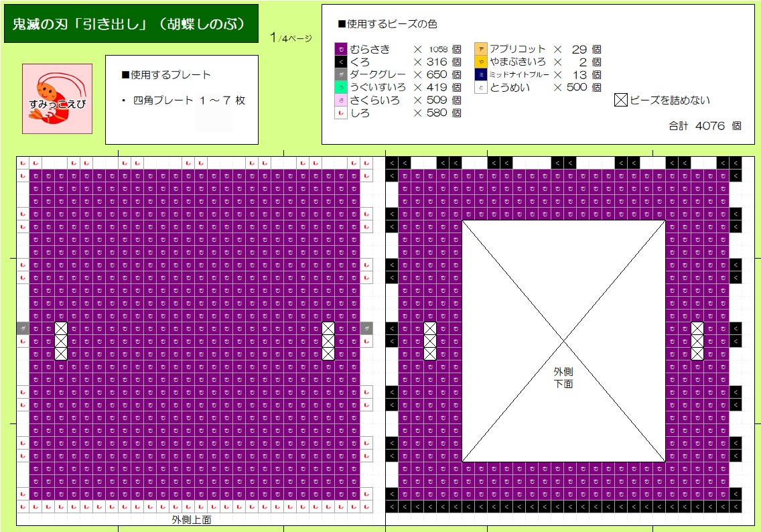Select the 四角プレート 1～7 枚 line
Viewport: 761px width, 532px height.
(x=184, y=101)
